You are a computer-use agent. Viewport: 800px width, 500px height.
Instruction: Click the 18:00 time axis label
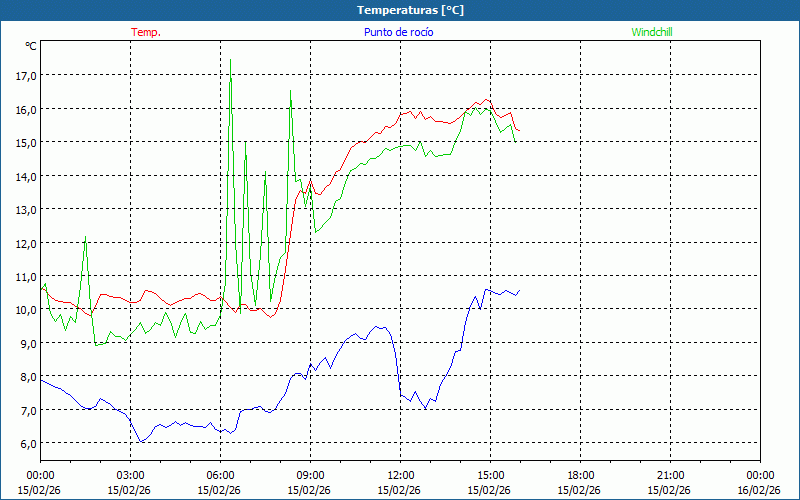click(581, 476)
